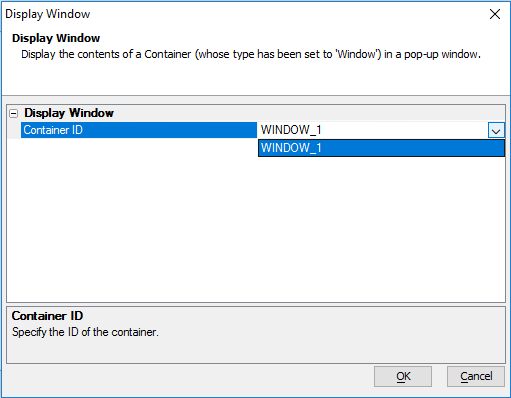This screenshot has height=398, width=511.
Task: Click the Display Window group header text
Action: tap(69, 113)
